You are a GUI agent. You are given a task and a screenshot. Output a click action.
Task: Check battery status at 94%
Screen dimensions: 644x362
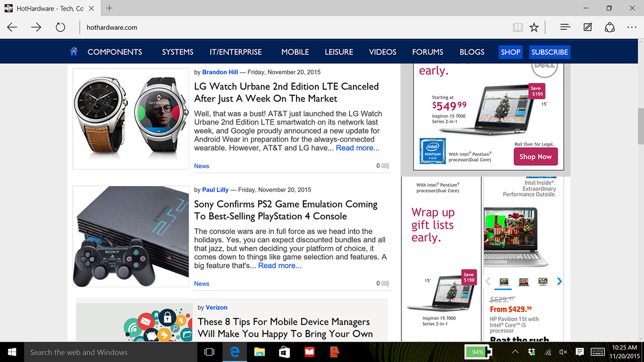478,352
